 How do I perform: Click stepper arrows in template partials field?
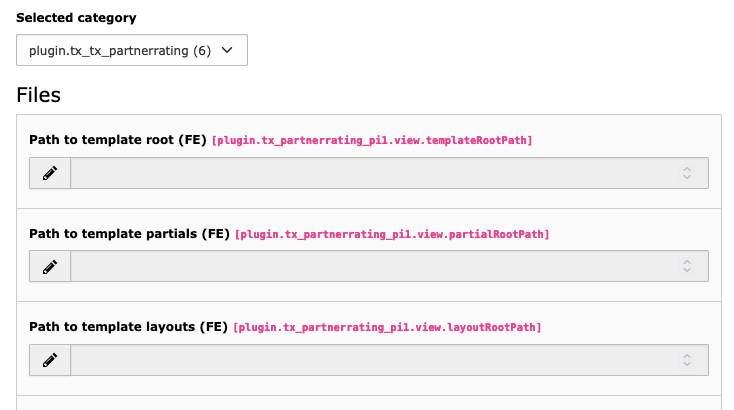pos(687,266)
